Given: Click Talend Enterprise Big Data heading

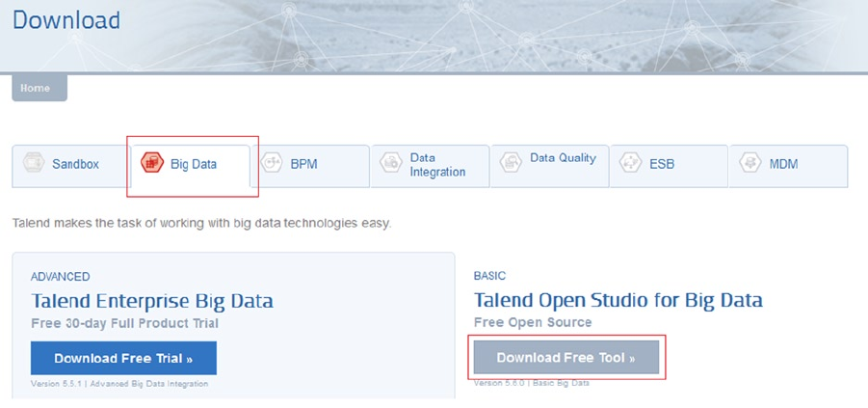Looking at the screenshot, I should pyautogui.click(x=152, y=301).
